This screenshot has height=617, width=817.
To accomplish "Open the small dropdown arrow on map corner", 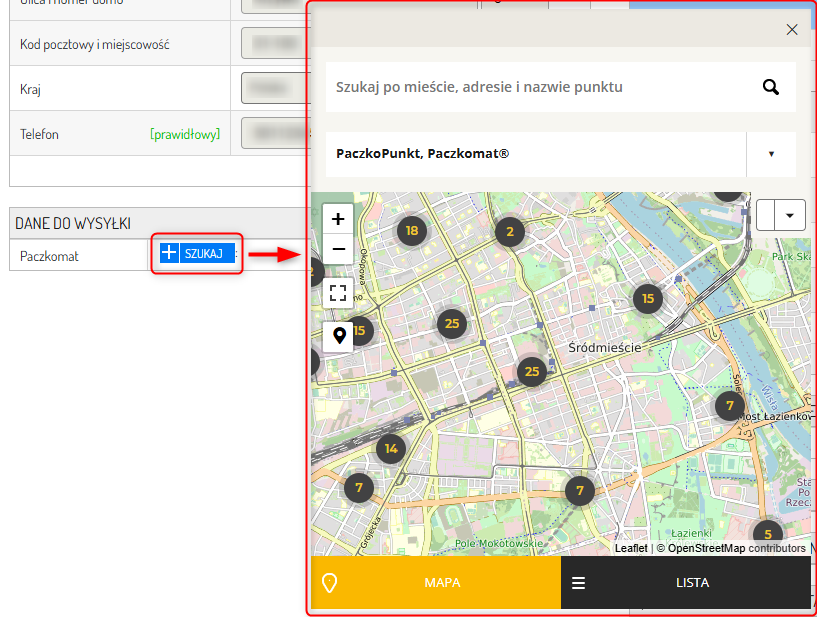I will [792, 215].
